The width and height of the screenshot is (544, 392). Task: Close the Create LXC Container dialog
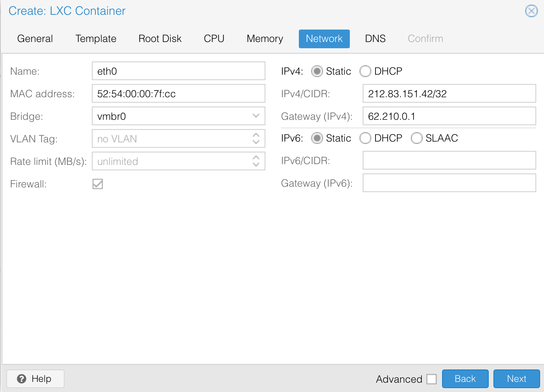point(531,11)
